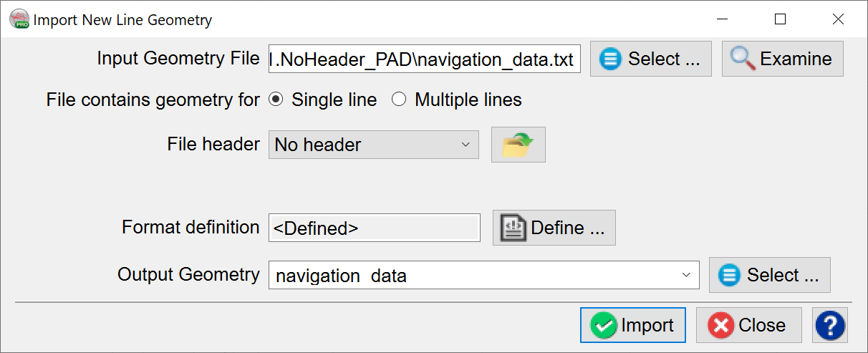Close the dialog using title bar X
The image size is (868, 353).
838,19
